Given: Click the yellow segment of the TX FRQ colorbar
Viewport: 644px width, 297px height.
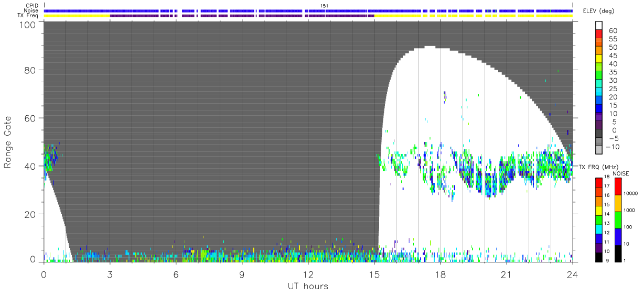Looking at the screenshot, I should click(x=599, y=211).
